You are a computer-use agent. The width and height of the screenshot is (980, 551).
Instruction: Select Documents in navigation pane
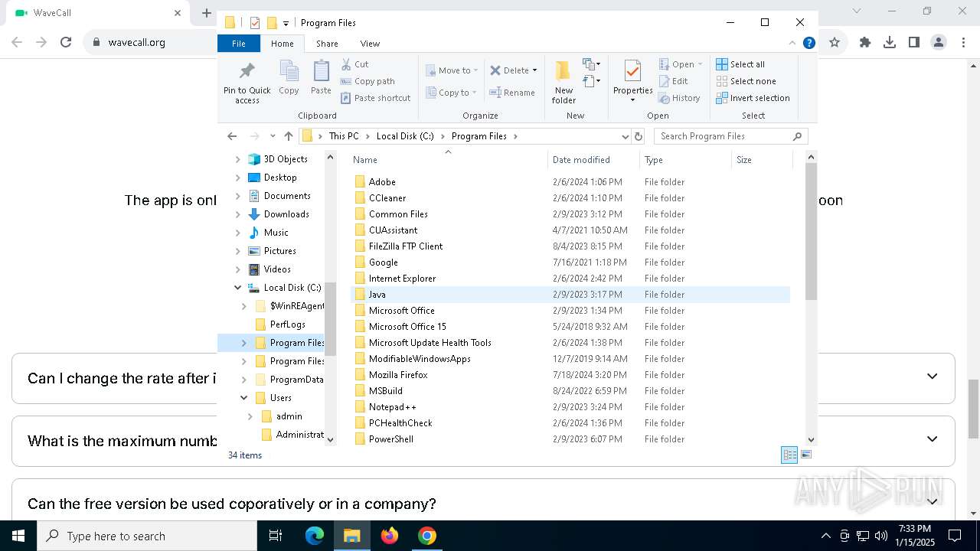point(286,196)
